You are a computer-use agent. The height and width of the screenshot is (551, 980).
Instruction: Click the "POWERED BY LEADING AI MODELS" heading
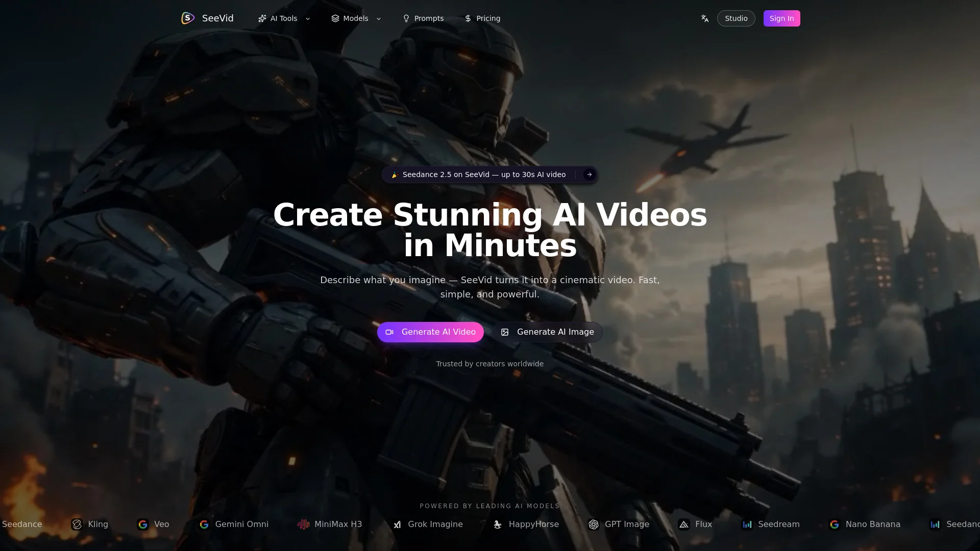[x=490, y=506]
